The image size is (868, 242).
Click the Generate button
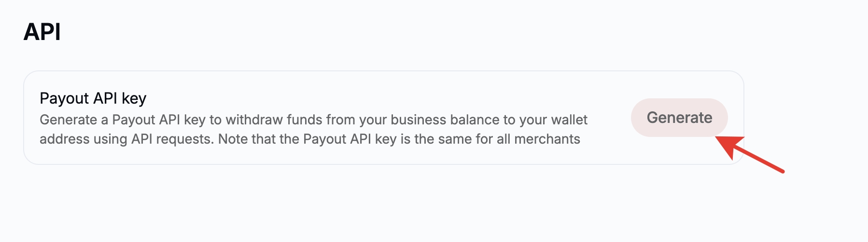click(679, 118)
